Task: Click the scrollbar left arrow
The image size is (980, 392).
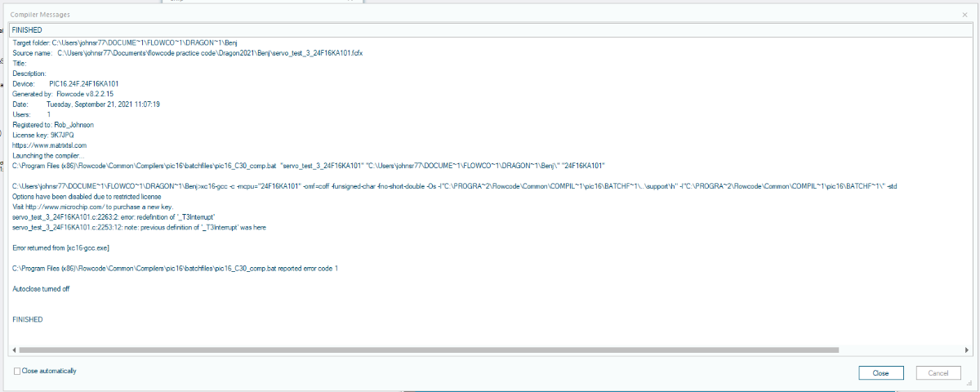Action: (x=13, y=350)
